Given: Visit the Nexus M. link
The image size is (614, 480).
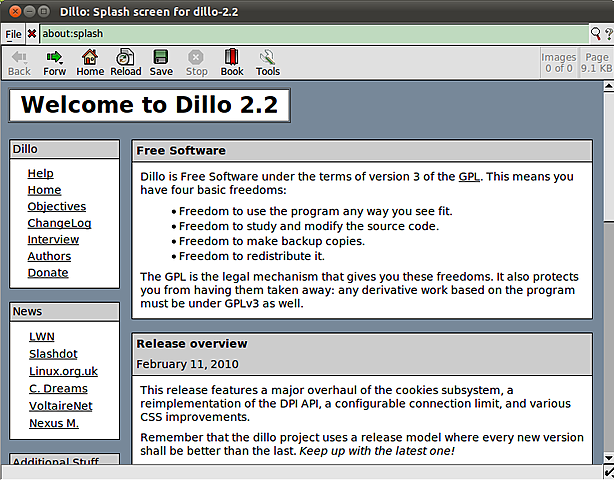Looking at the screenshot, I should coord(54,423).
